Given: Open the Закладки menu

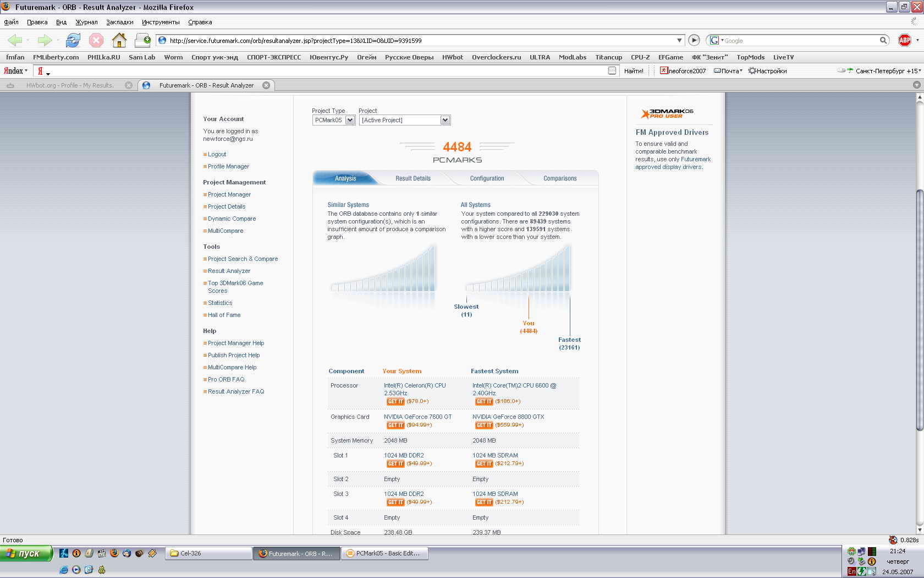Looking at the screenshot, I should (x=120, y=22).
